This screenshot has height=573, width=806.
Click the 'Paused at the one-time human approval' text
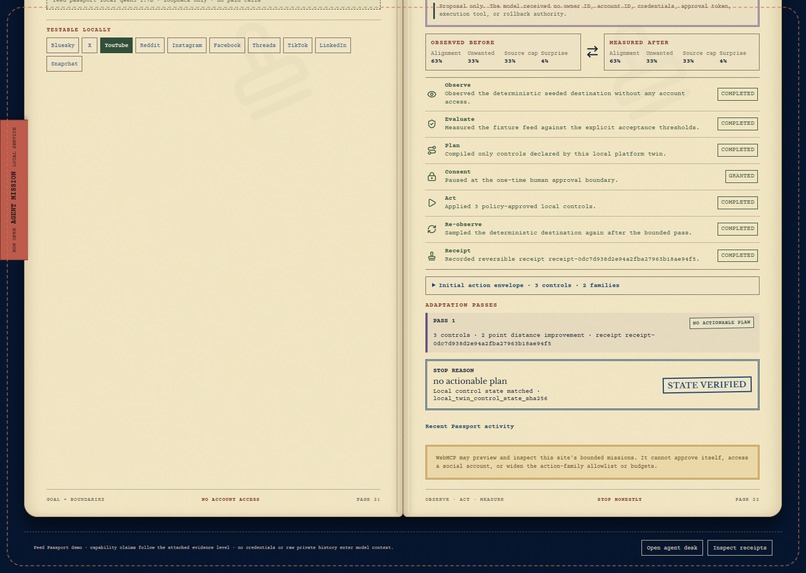coord(531,180)
